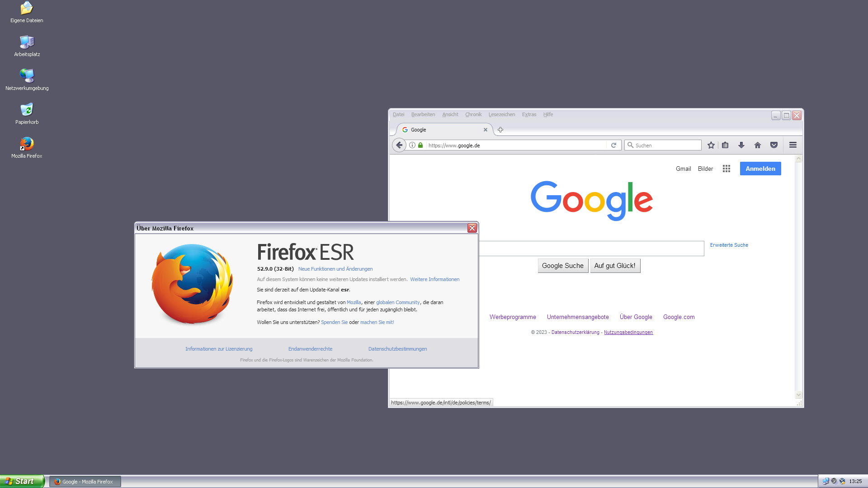Click Google - Mozilla Firefox taskbar button

[85, 482]
